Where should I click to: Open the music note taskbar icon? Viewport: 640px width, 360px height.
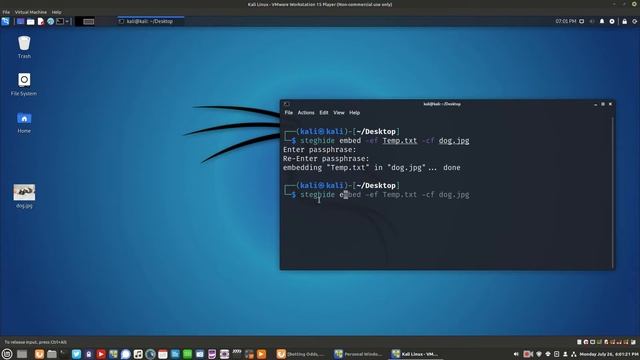point(138,354)
